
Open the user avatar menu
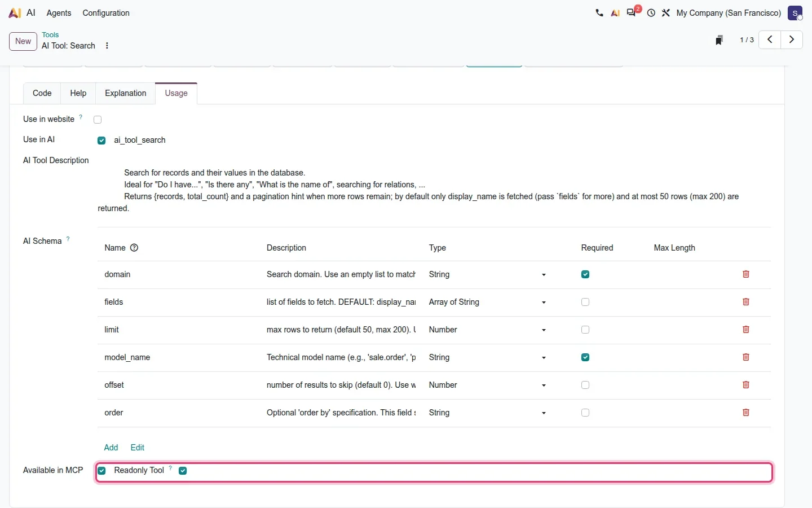tap(795, 13)
